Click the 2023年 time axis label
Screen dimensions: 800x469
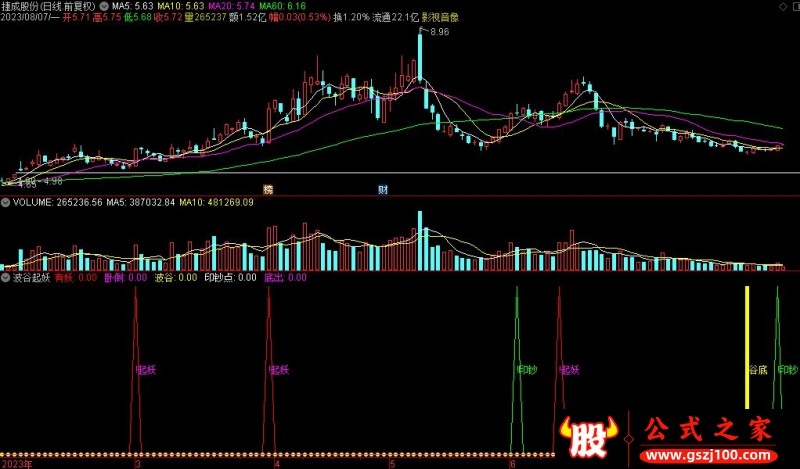pyautogui.click(x=16, y=464)
